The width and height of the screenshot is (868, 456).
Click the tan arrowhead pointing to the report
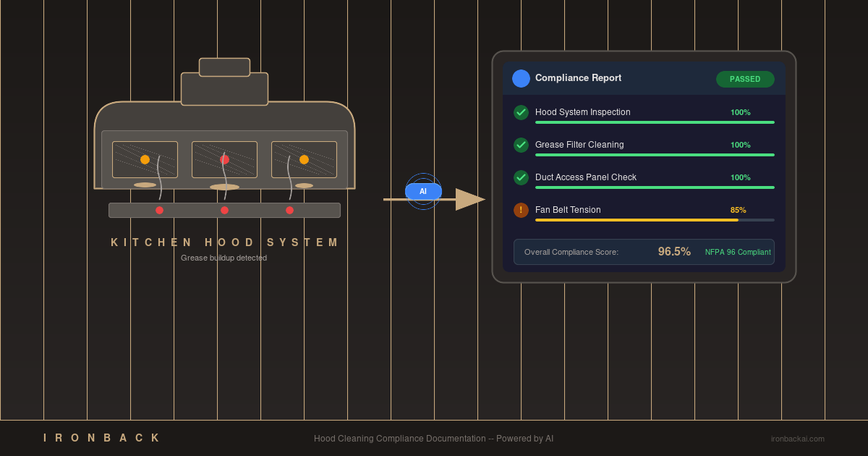[469, 199]
